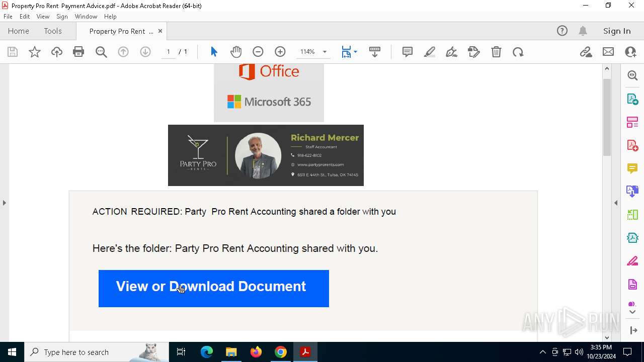
Task: Open Microsoft Edge from the taskbar
Action: 207,352
